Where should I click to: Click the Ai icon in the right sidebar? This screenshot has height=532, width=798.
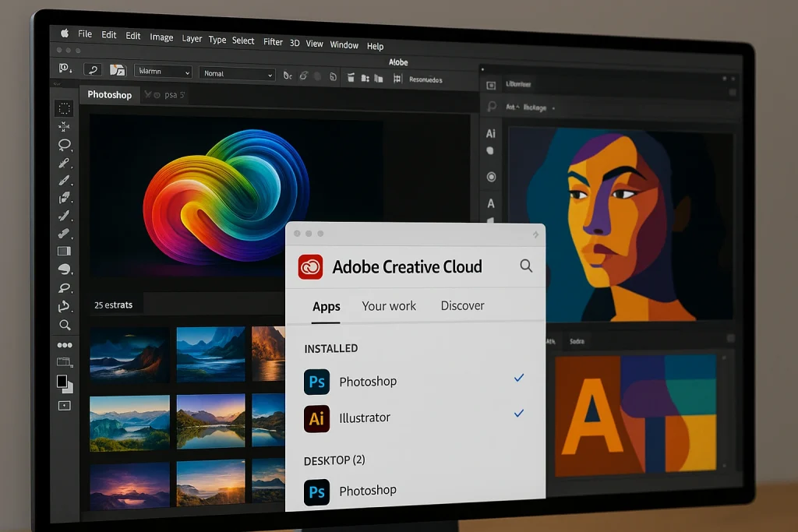(x=490, y=133)
